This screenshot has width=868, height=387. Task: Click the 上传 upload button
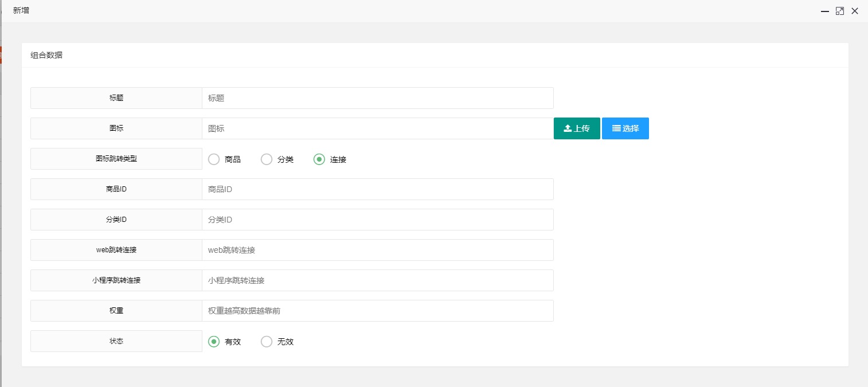coord(577,128)
